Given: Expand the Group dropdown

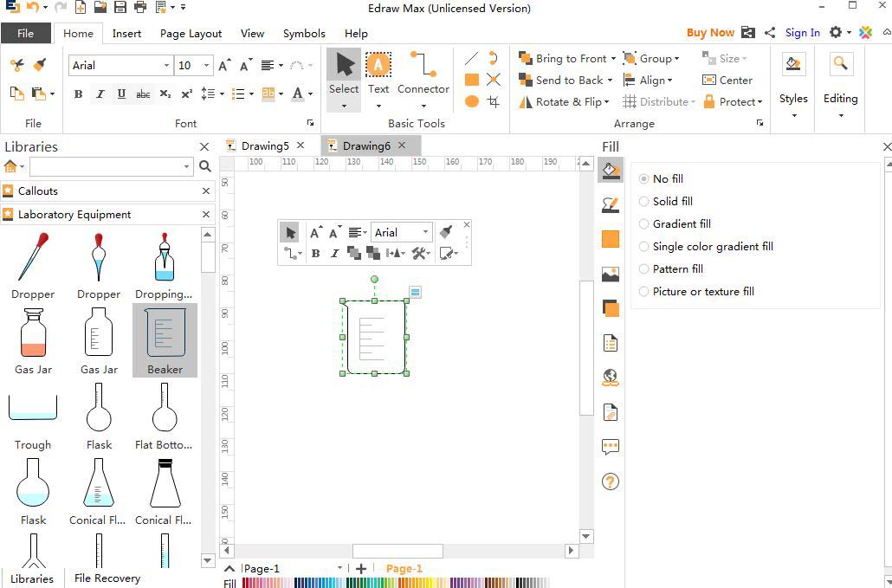Looking at the screenshot, I should coord(676,59).
